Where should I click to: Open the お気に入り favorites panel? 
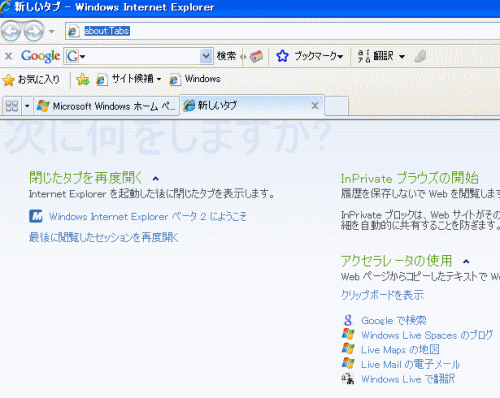(x=31, y=79)
